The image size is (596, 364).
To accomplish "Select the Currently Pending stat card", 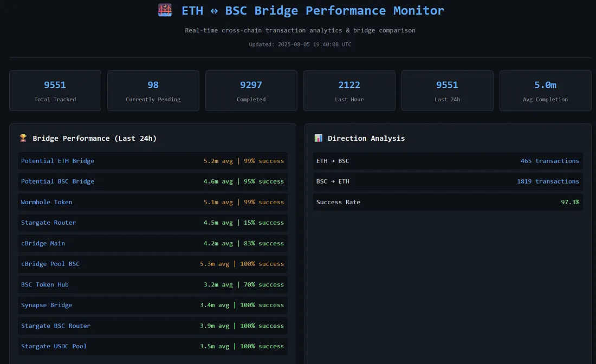I will [153, 90].
